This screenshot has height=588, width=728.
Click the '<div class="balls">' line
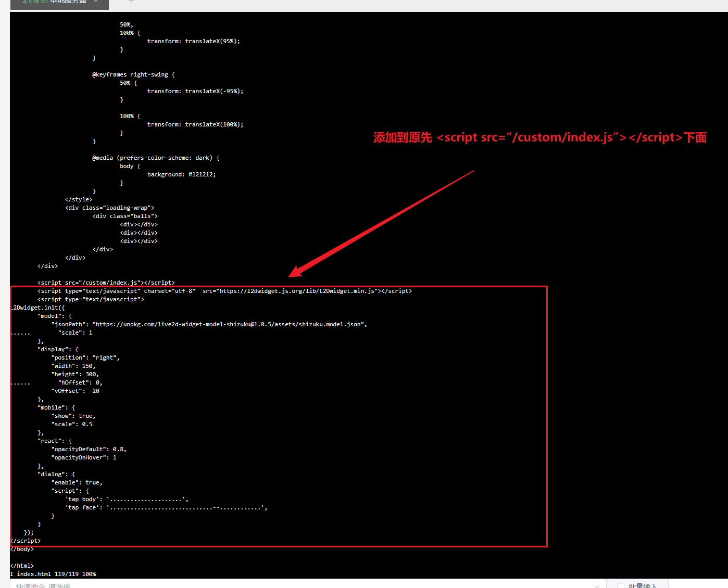pyautogui.click(x=125, y=216)
